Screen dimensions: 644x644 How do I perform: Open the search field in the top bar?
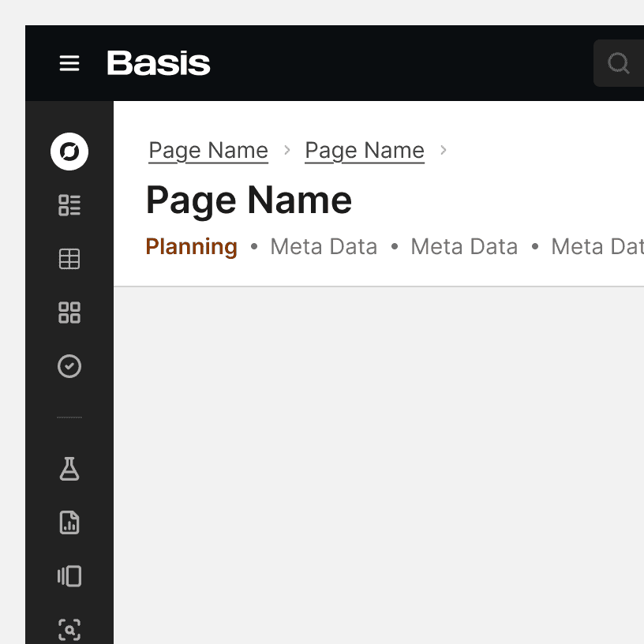click(x=619, y=63)
